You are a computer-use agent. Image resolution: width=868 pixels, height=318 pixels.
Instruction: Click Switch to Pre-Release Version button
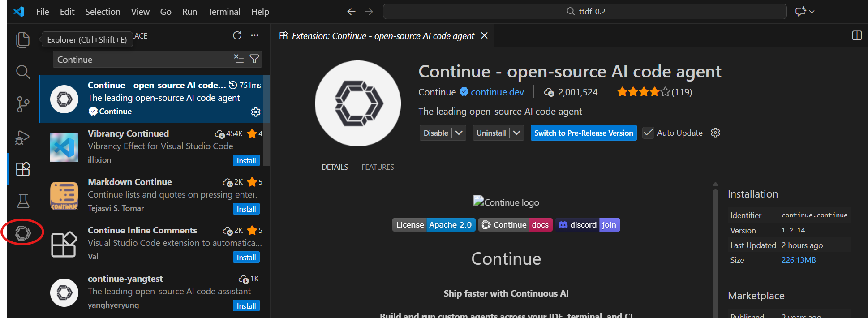click(584, 133)
